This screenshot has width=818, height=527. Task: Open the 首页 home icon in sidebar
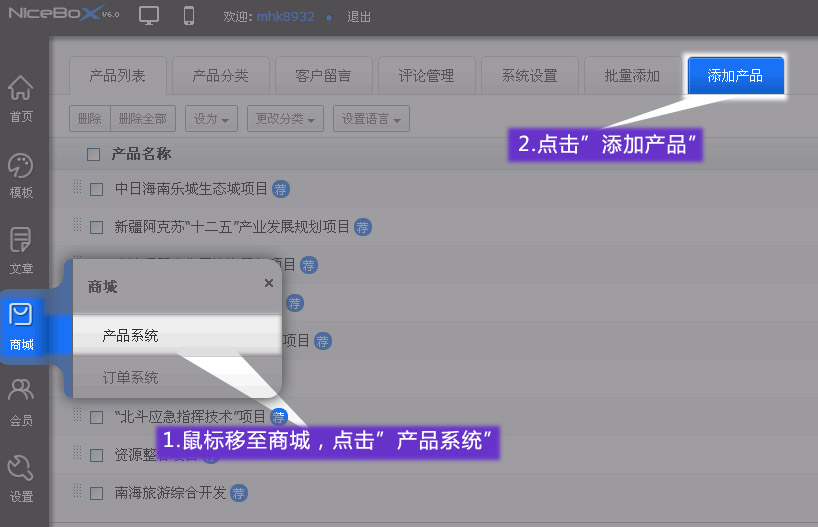pyautogui.click(x=21, y=97)
